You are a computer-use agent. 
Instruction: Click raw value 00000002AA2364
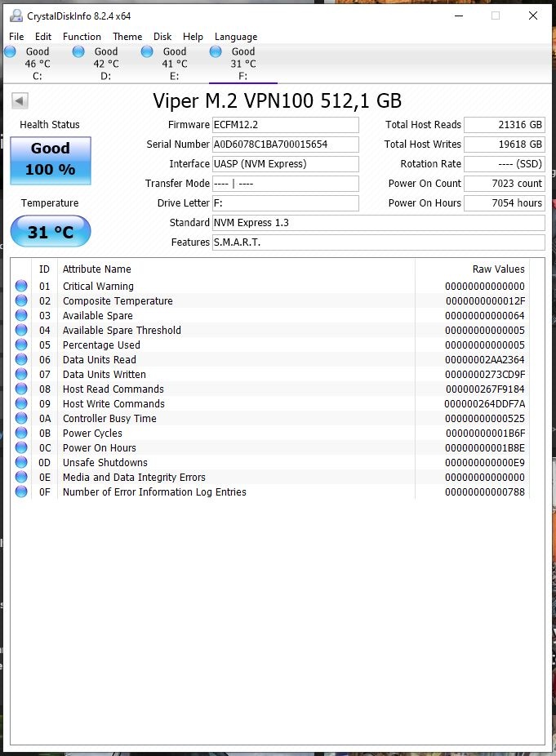pyautogui.click(x=485, y=360)
